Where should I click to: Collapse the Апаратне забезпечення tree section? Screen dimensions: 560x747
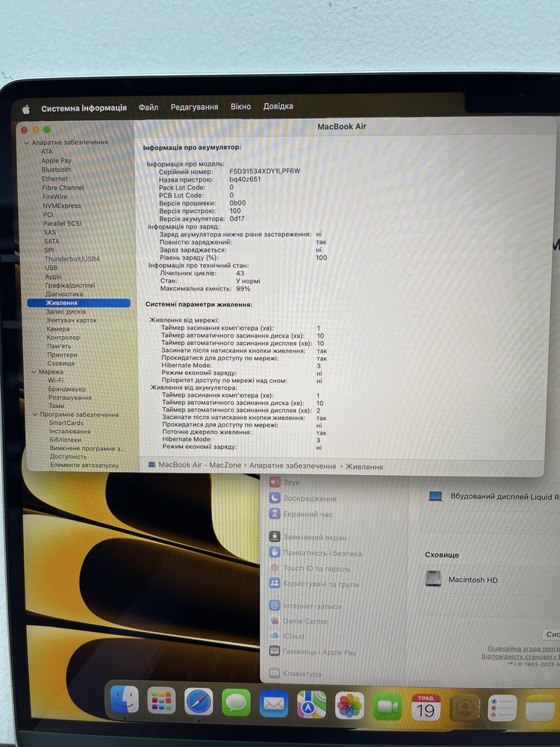(27, 143)
